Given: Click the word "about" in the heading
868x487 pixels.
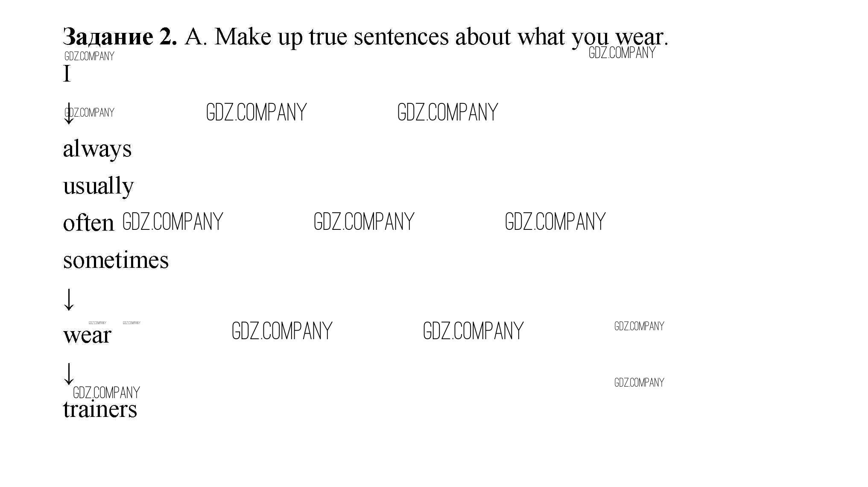Looking at the screenshot, I should coord(482,37).
